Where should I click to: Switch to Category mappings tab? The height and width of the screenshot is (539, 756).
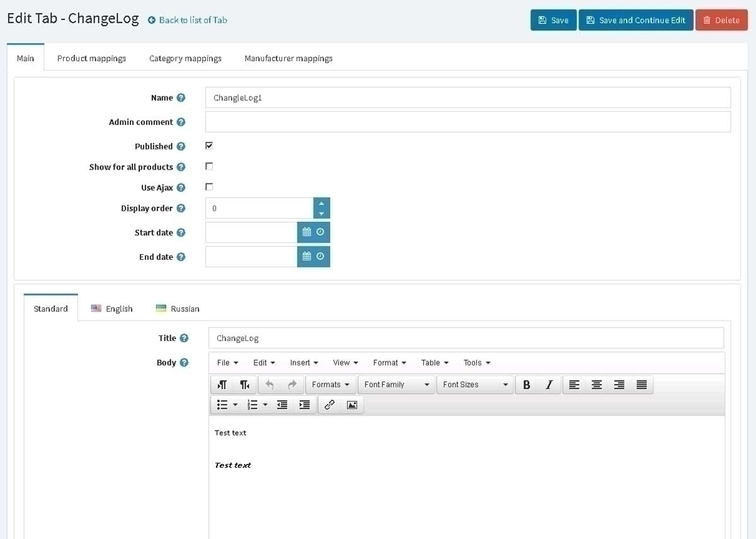[185, 58]
